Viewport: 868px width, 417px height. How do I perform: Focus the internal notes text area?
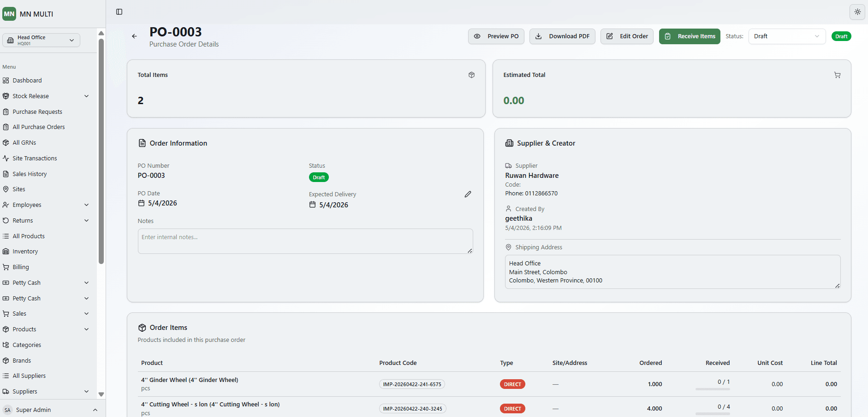pyautogui.click(x=305, y=241)
